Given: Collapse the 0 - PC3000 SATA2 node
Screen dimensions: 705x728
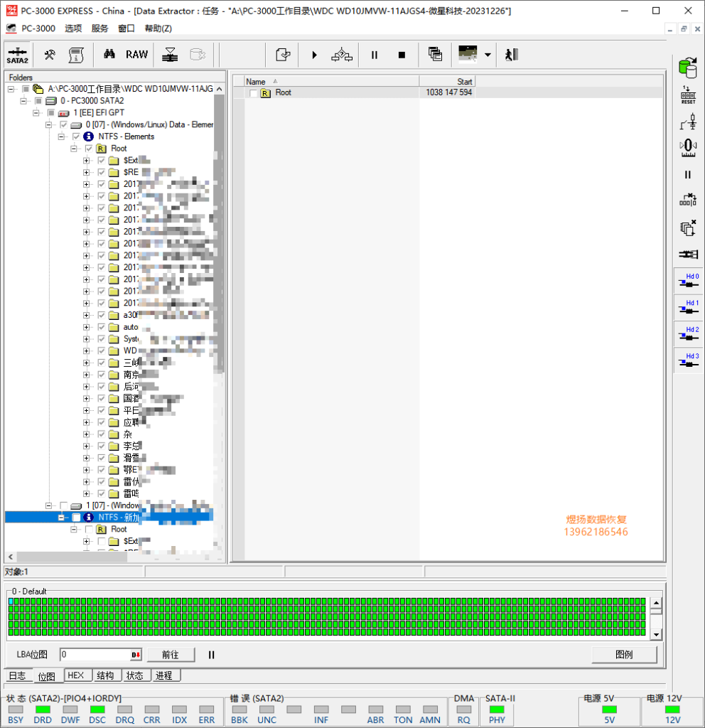Looking at the screenshot, I should [x=23, y=101].
